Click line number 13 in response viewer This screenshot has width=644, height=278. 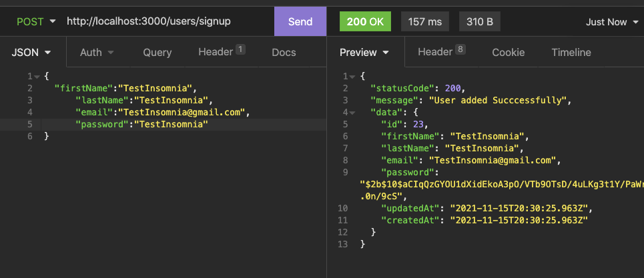(342, 244)
